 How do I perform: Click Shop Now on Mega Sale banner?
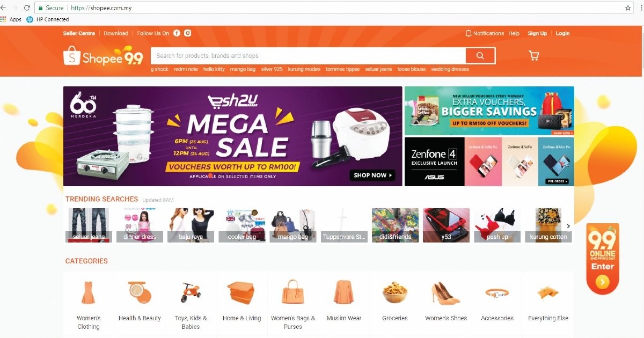373,175
